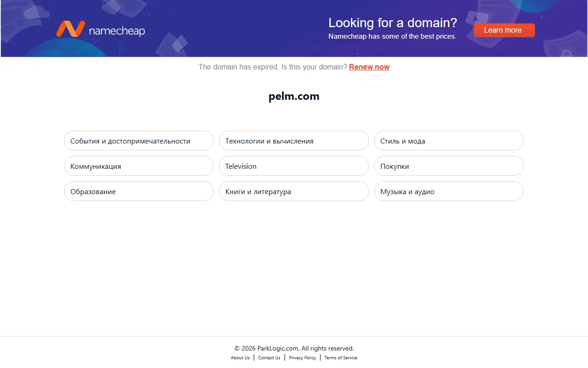Open Книги и литература category
The height and width of the screenshot is (368, 588).
pos(294,191)
